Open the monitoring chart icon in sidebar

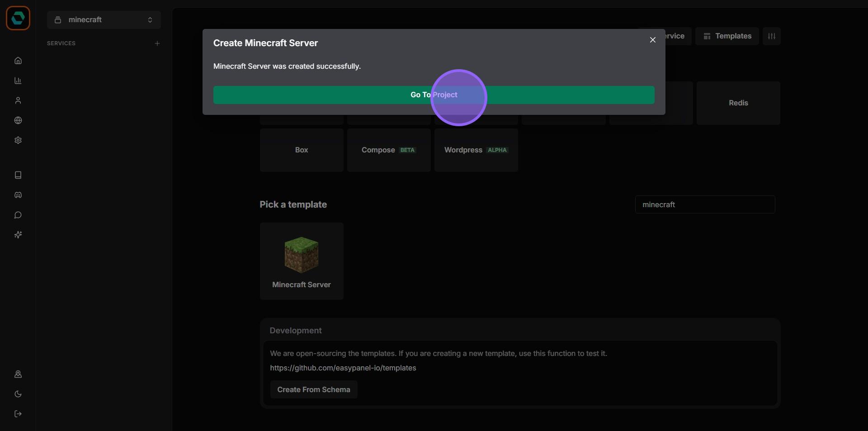pos(18,81)
